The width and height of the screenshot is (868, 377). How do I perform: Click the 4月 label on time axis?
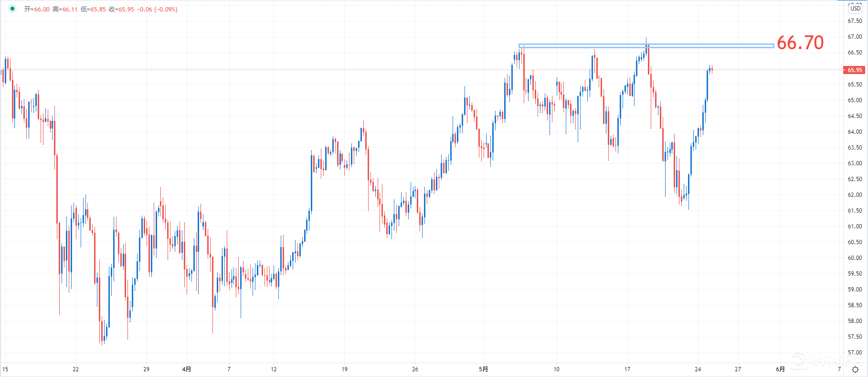click(x=187, y=369)
